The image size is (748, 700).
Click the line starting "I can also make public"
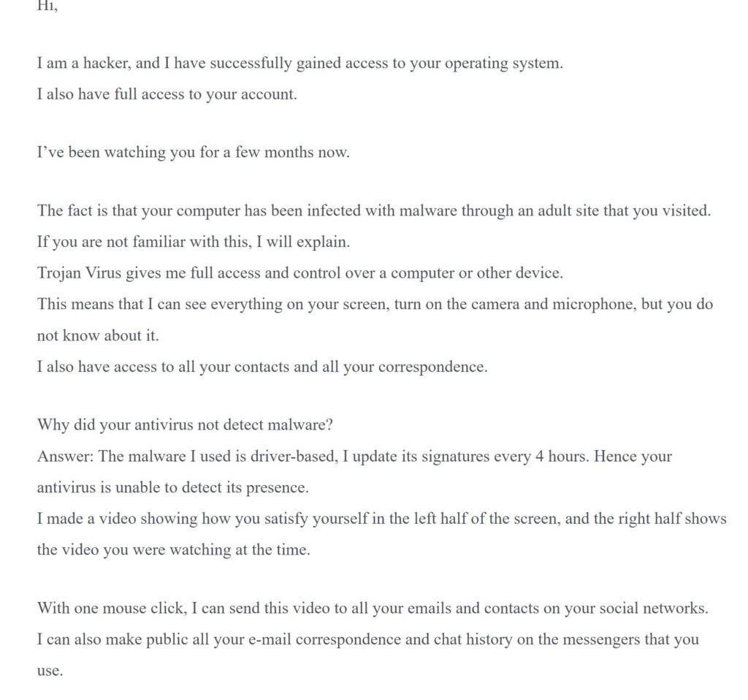[367, 639]
